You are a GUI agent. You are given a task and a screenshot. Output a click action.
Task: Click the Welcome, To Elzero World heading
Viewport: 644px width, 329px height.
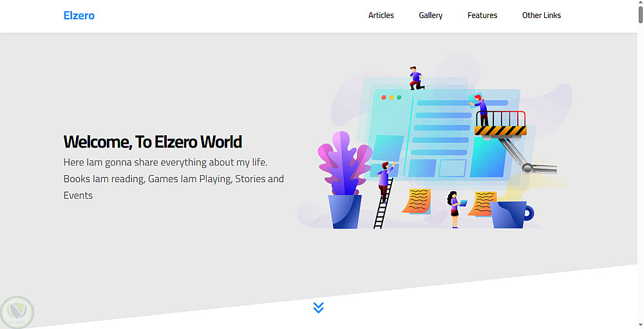click(153, 142)
